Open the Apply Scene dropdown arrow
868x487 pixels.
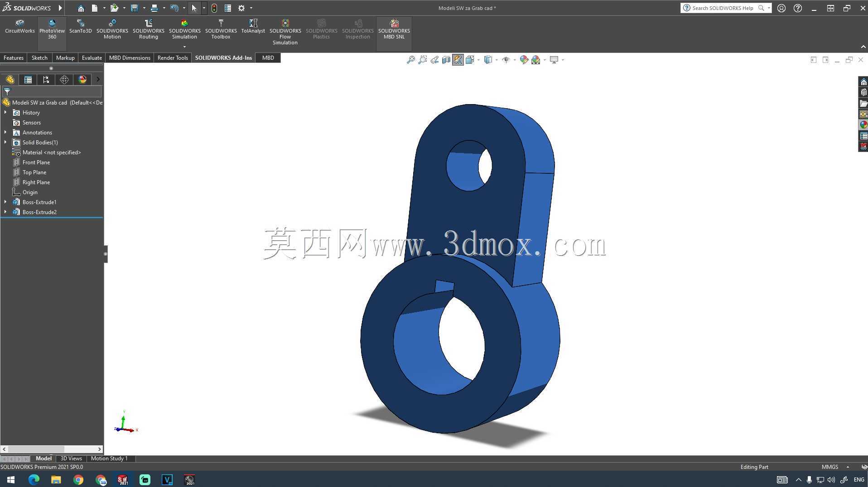[545, 60]
